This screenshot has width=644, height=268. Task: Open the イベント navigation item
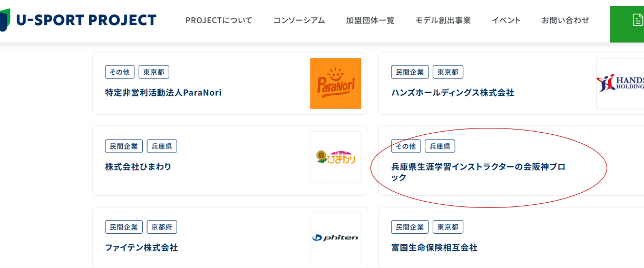tap(506, 20)
